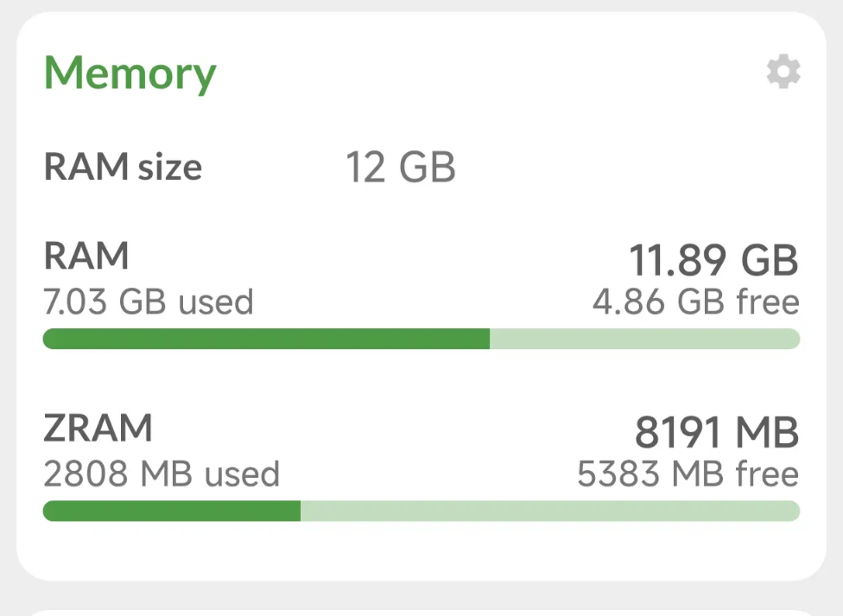Click the light free portion of RAM bar

[644, 339]
